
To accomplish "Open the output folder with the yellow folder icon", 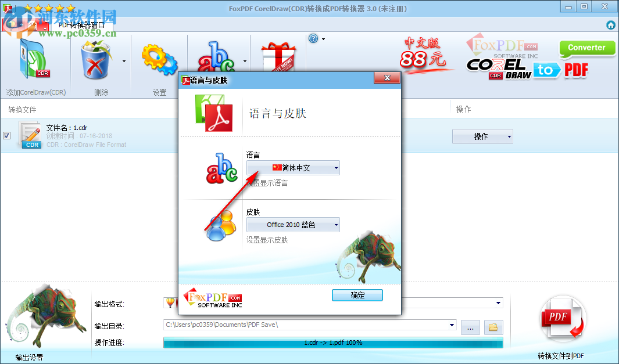I will [x=493, y=327].
